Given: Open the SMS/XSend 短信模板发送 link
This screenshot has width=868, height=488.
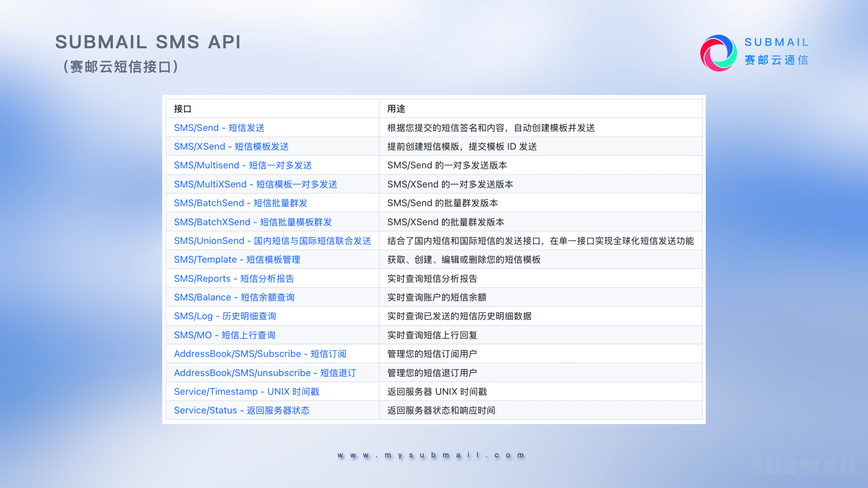Looking at the screenshot, I should pyautogui.click(x=231, y=147).
